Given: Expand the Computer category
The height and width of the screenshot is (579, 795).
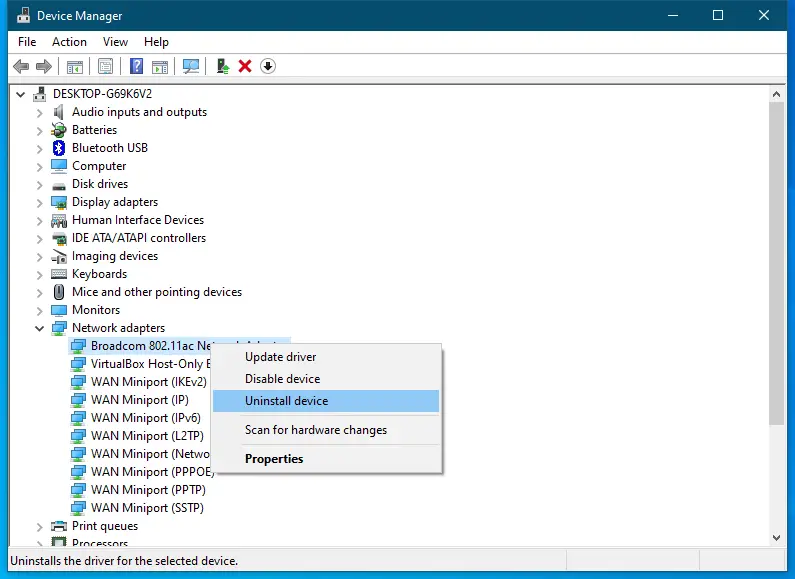Looking at the screenshot, I should [x=40, y=167].
